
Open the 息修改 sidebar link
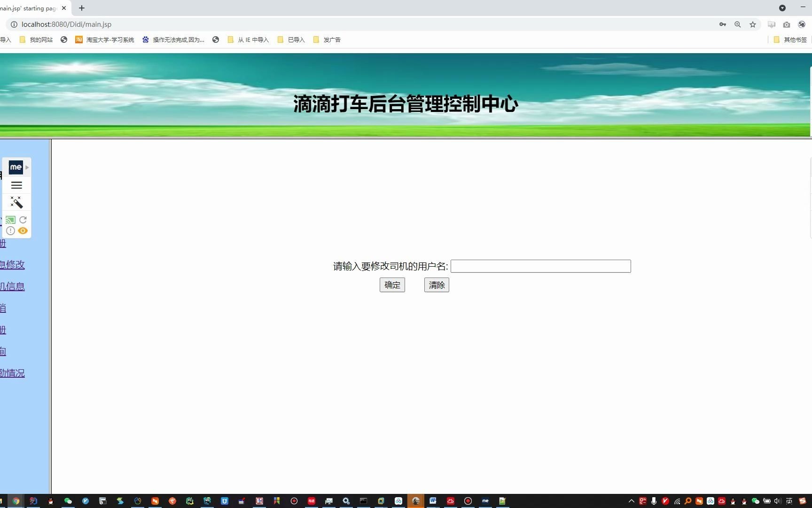12,264
